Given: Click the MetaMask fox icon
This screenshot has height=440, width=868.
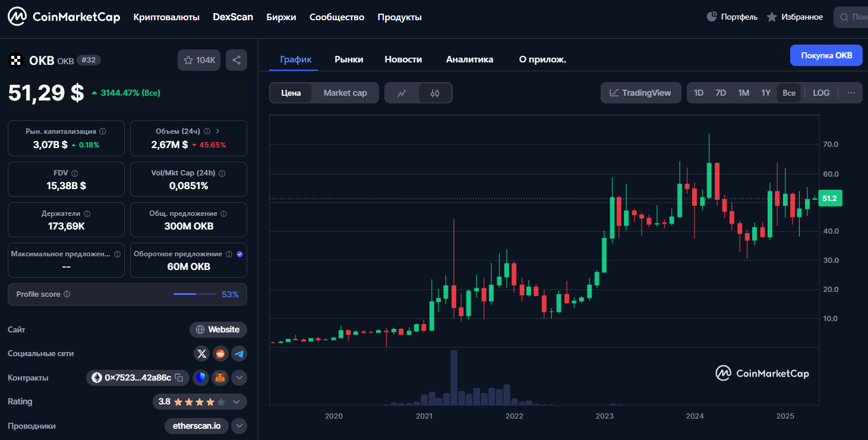Looking at the screenshot, I should pyautogui.click(x=220, y=378).
